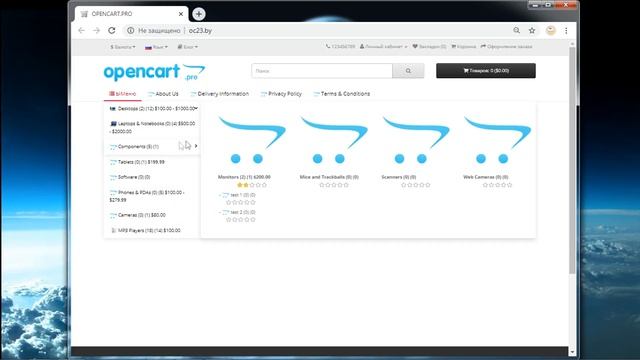This screenshot has height=360, width=640.
Task: Click the Mice and Trackballs cart thumbnail
Action: 334,140
